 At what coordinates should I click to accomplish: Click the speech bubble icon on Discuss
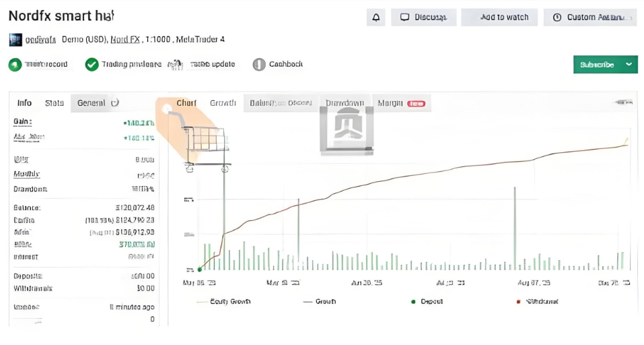[404, 18]
